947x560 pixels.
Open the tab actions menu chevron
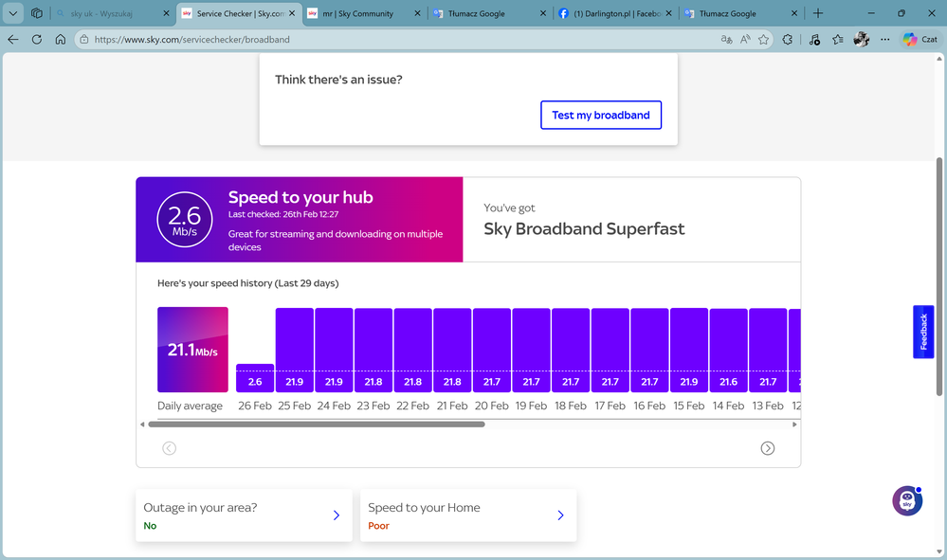[13, 12]
